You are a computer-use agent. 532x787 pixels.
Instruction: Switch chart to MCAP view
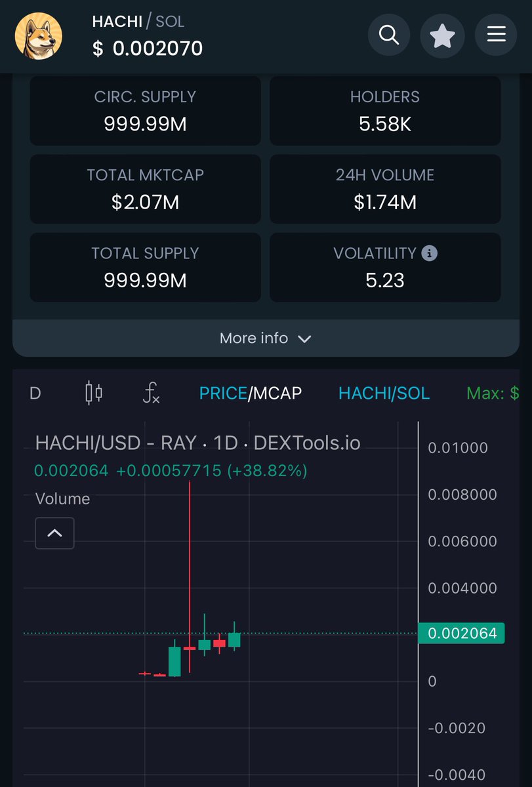(277, 393)
